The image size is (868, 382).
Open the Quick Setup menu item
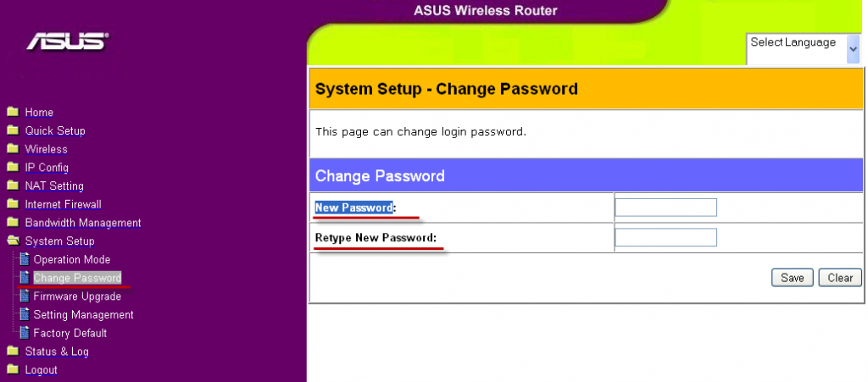[55, 130]
